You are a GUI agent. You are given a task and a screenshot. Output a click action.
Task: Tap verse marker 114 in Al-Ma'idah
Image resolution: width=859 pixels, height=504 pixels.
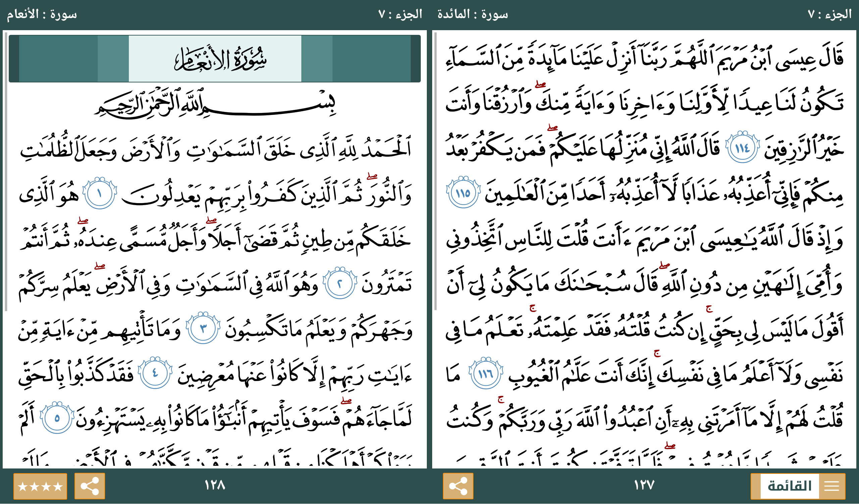coord(742,147)
